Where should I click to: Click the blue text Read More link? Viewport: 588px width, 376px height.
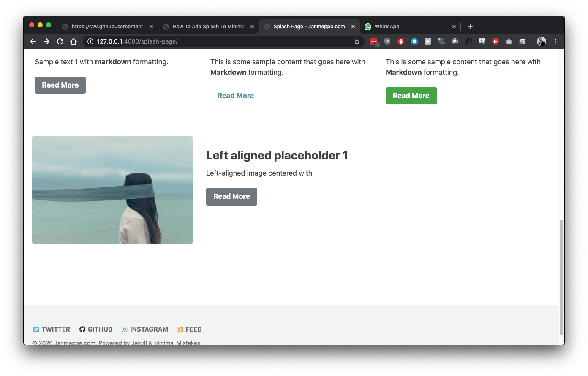point(236,96)
